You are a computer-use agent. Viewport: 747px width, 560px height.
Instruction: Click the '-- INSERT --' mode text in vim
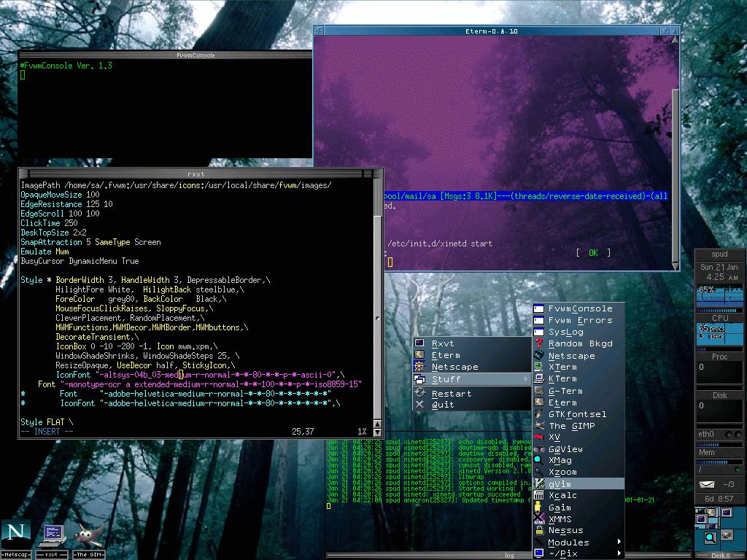click(47, 432)
